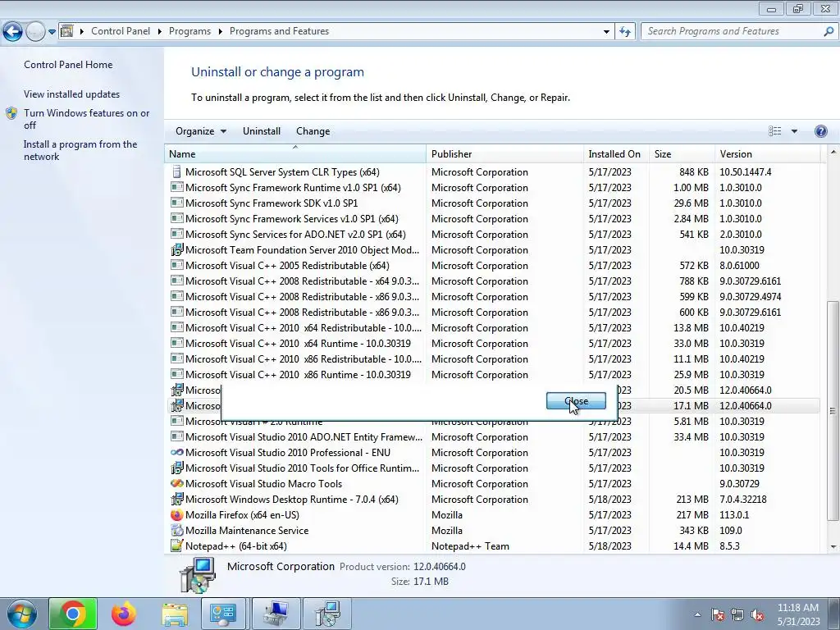
Task: Sort by the Publisher column header
Action: [504, 153]
